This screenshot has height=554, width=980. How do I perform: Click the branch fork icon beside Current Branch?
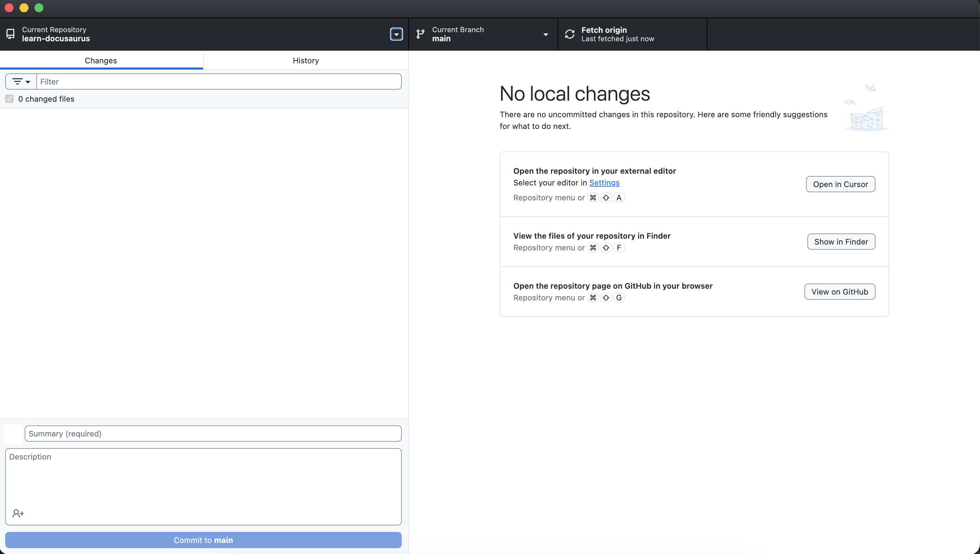(420, 34)
